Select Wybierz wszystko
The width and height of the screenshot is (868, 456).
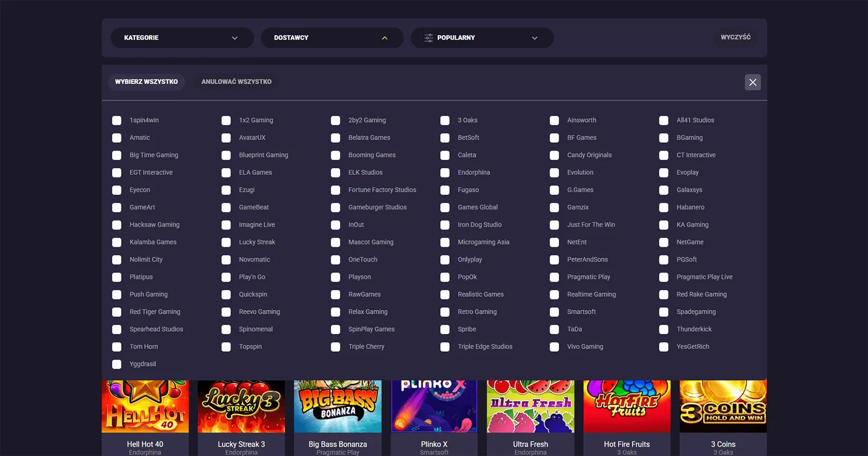[146, 82]
